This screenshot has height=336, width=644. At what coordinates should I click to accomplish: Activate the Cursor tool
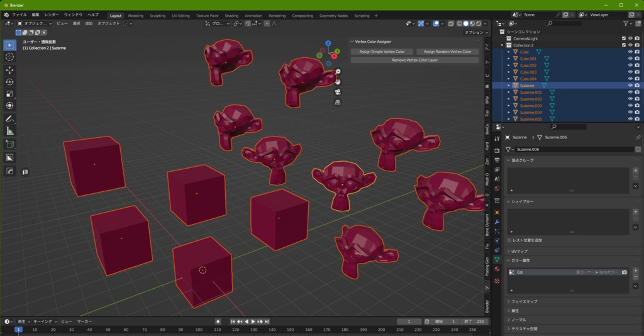coord(10,57)
